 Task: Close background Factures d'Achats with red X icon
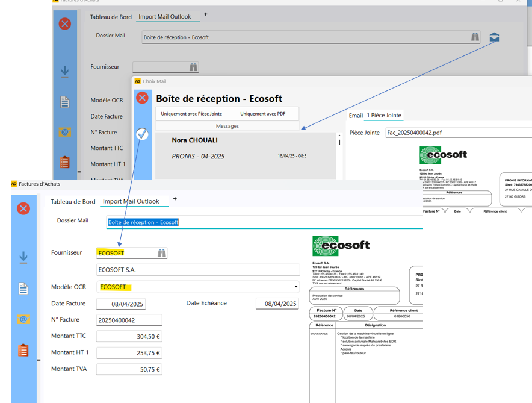(x=65, y=23)
